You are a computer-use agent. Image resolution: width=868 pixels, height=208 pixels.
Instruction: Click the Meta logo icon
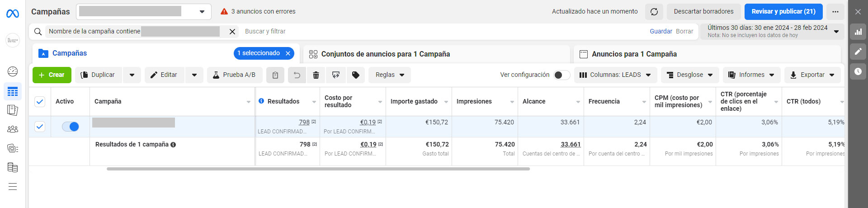(13, 14)
